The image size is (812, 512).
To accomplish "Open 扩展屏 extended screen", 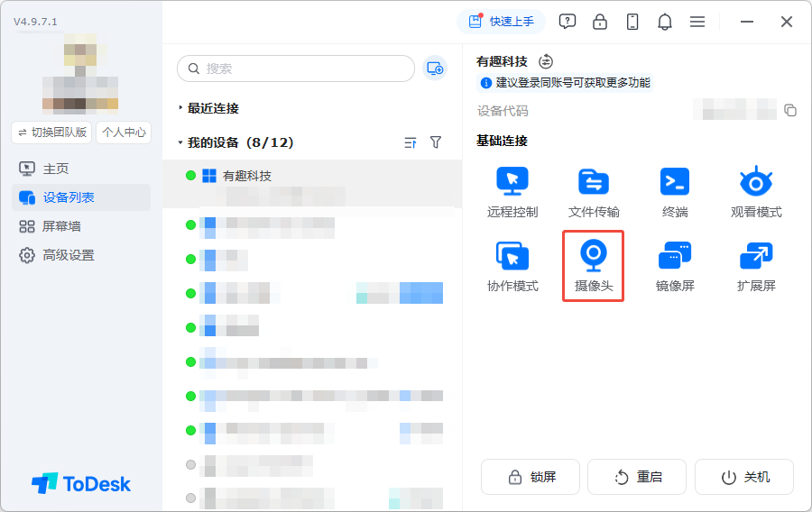I will pyautogui.click(x=756, y=266).
